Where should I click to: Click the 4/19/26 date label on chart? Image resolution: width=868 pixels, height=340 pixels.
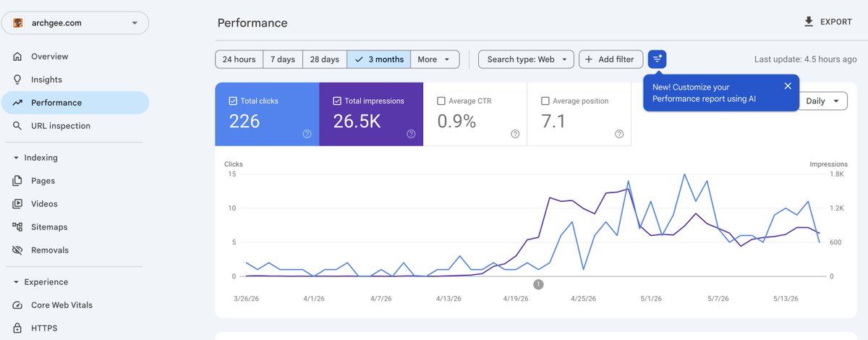tap(517, 297)
